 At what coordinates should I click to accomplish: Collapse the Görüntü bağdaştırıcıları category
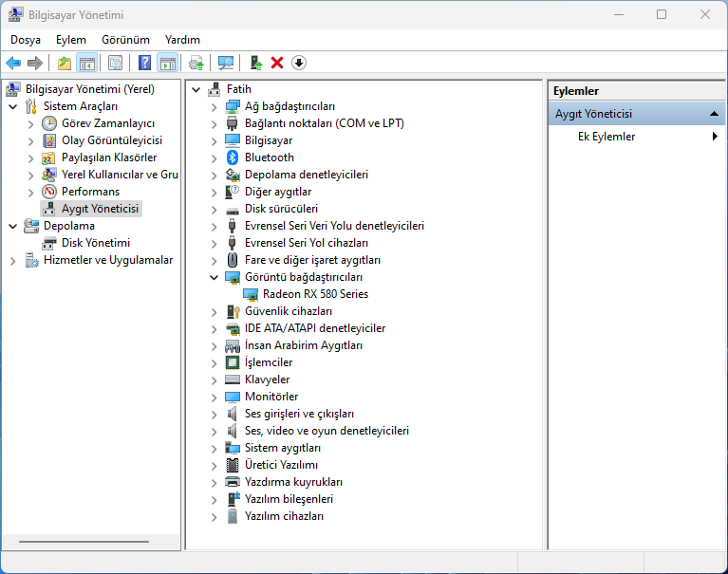tap(214, 277)
